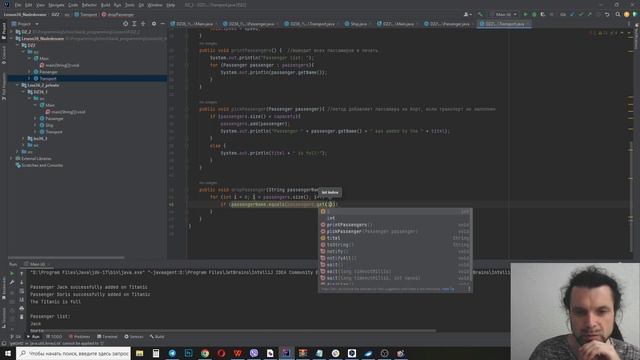Viewport: 640px width, 360px height.
Task: Collapse Lesson26_Nedorezanov project node
Action: click(x=11, y=38)
